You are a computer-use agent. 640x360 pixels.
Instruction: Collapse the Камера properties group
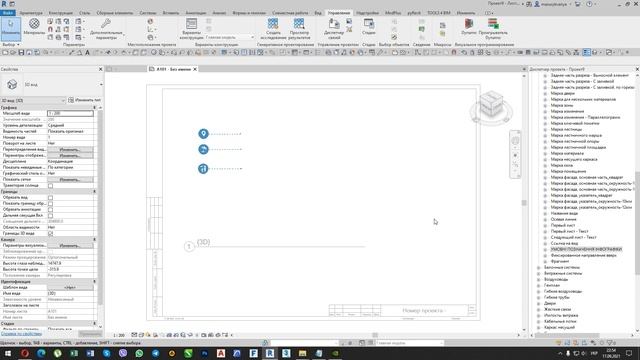[x=94, y=240]
